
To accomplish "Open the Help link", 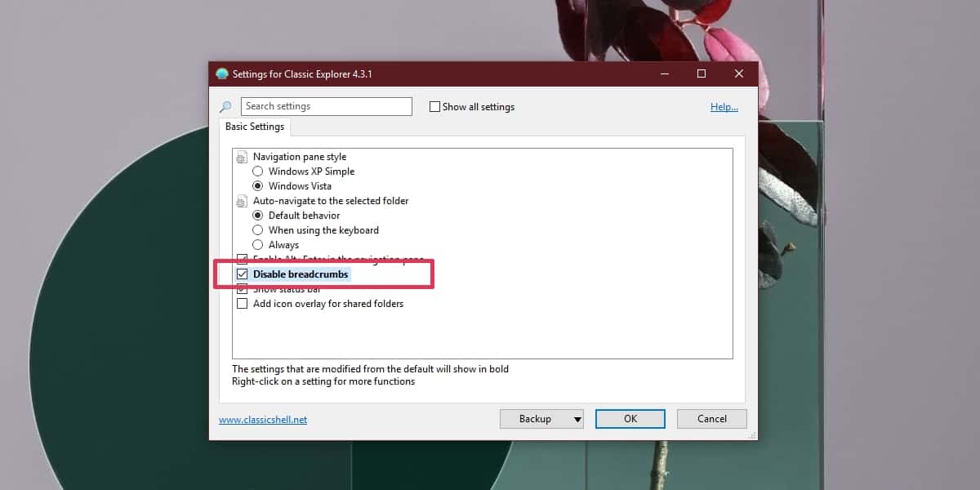I will (x=724, y=107).
